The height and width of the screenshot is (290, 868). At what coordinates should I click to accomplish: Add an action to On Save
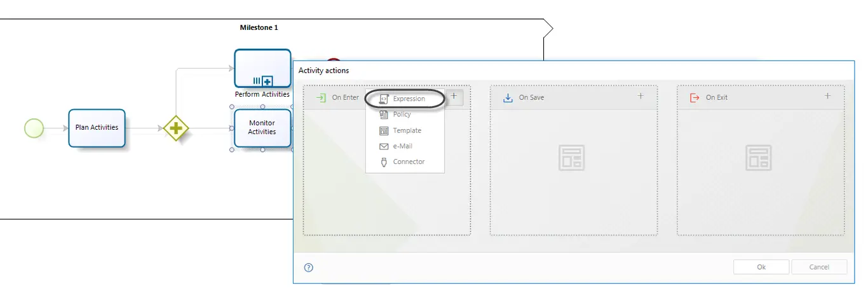641,96
